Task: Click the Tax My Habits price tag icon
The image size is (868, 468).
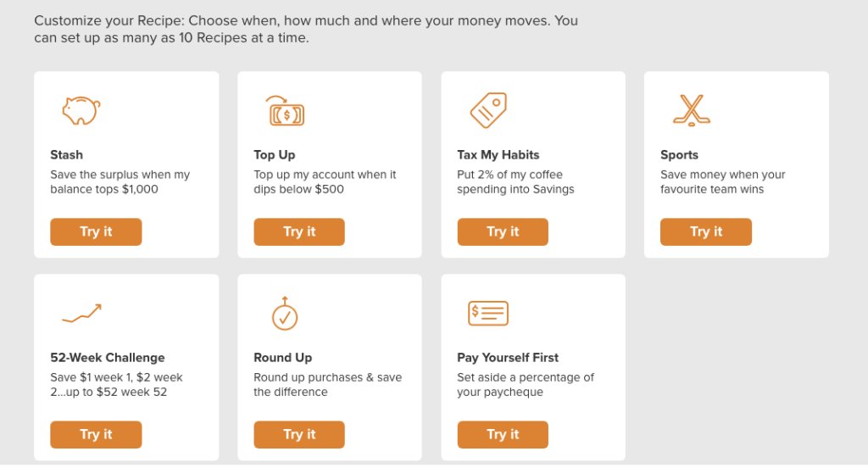Action: (x=487, y=110)
